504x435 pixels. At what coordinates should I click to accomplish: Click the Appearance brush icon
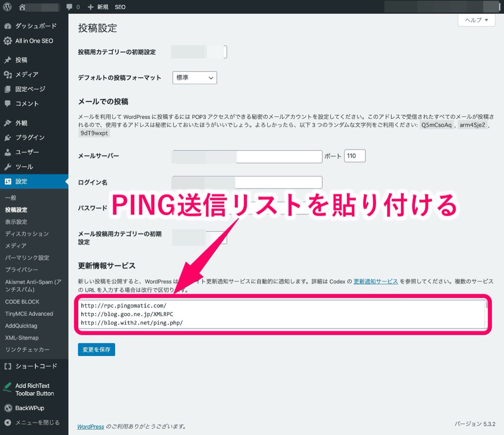[8, 123]
